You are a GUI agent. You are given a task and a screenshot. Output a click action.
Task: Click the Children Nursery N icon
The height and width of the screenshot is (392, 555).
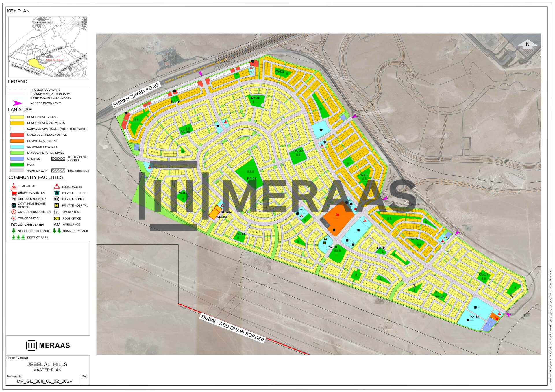click(14, 199)
